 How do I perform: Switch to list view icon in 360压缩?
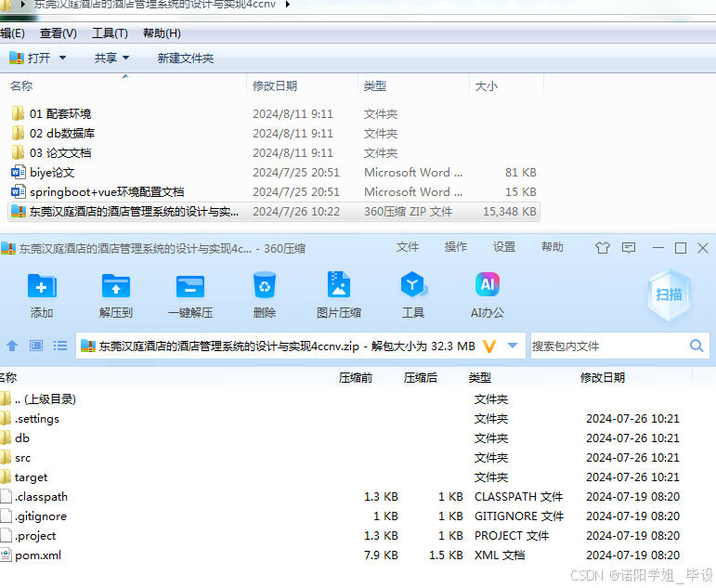click(60, 346)
